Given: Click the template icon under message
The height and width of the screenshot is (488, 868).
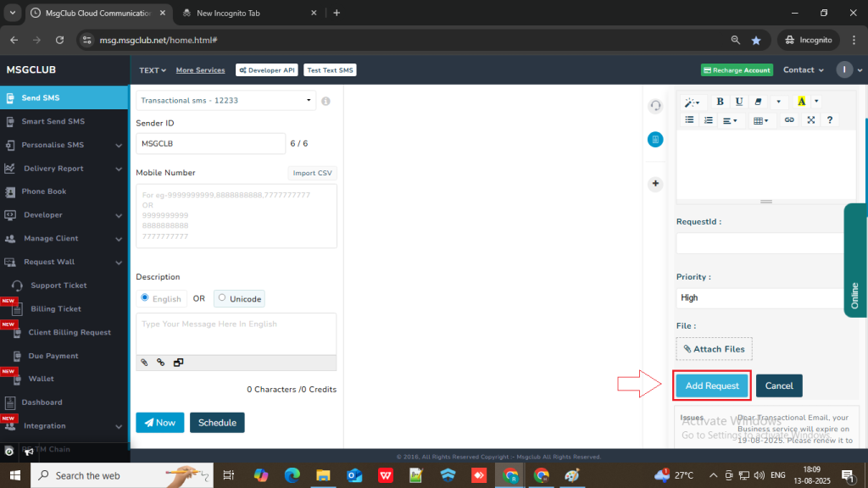Looking at the screenshot, I should 178,363.
